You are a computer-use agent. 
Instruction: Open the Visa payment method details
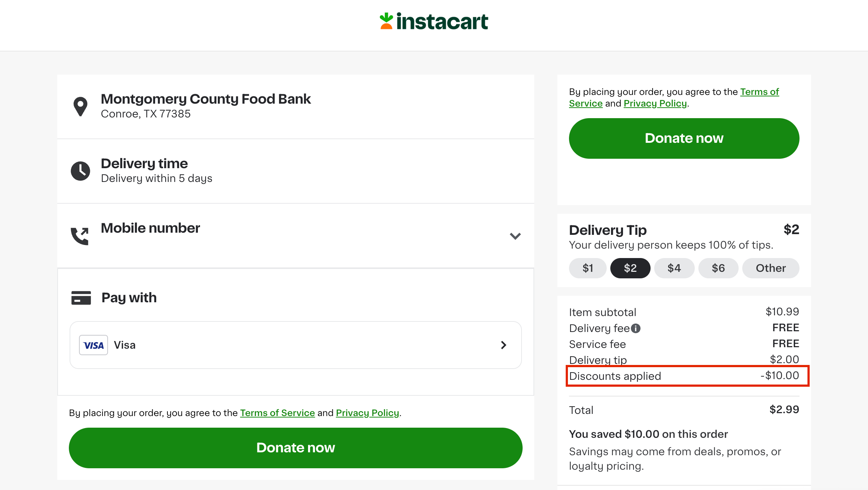(x=503, y=345)
